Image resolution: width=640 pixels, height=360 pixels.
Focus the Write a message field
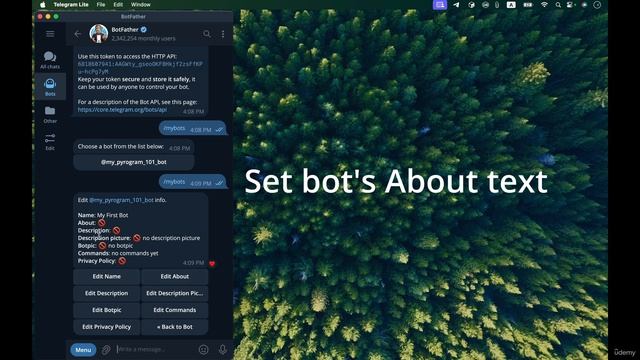(155, 349)
